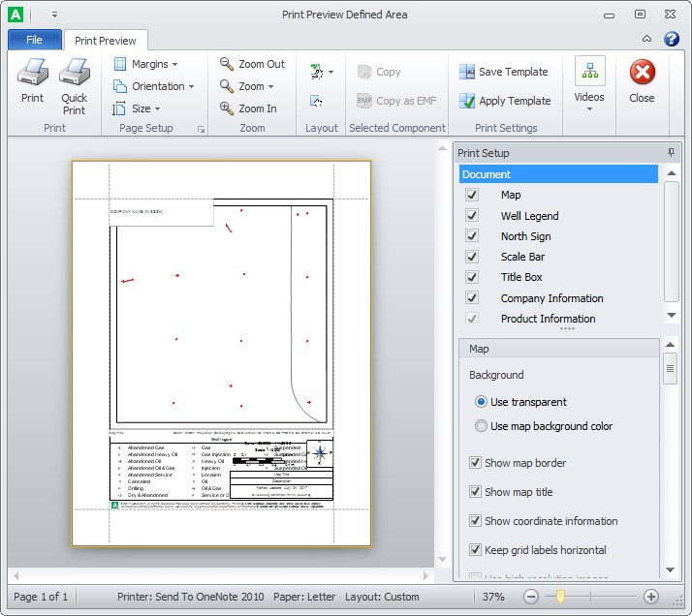Click the Save Template icon
Viewport: 692px width, 616px height.
click(x=466, y=72)
